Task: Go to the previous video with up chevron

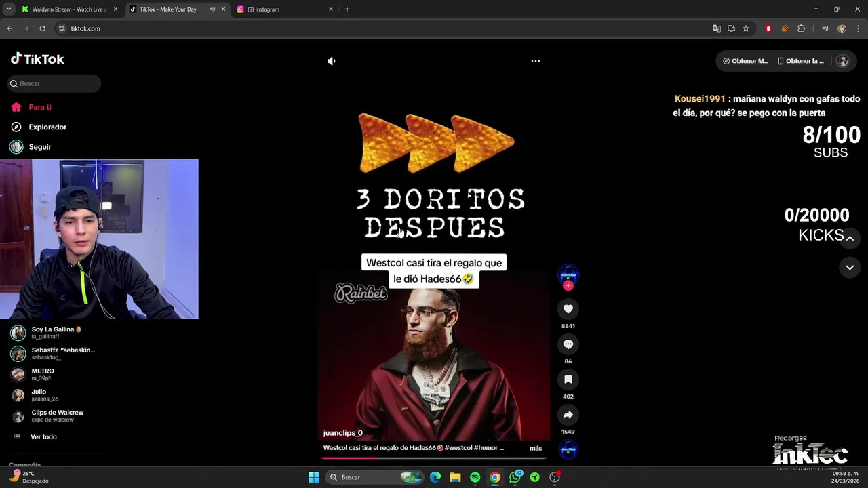Action: tap(850, 239)
